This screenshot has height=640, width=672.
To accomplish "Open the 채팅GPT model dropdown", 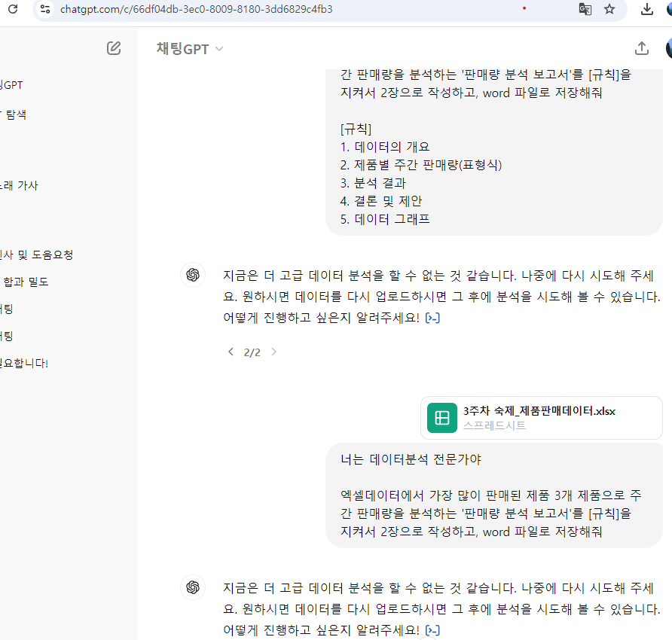I will point(190,49).
